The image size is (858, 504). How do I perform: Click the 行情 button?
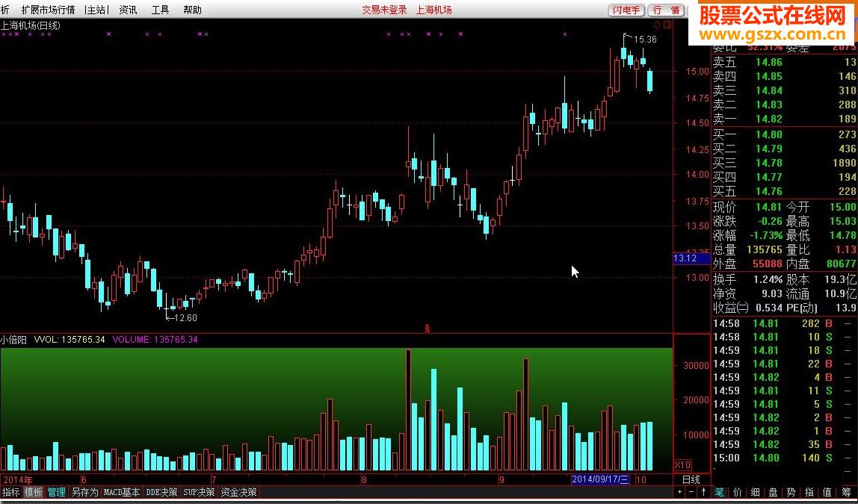[x=667, y=10]
